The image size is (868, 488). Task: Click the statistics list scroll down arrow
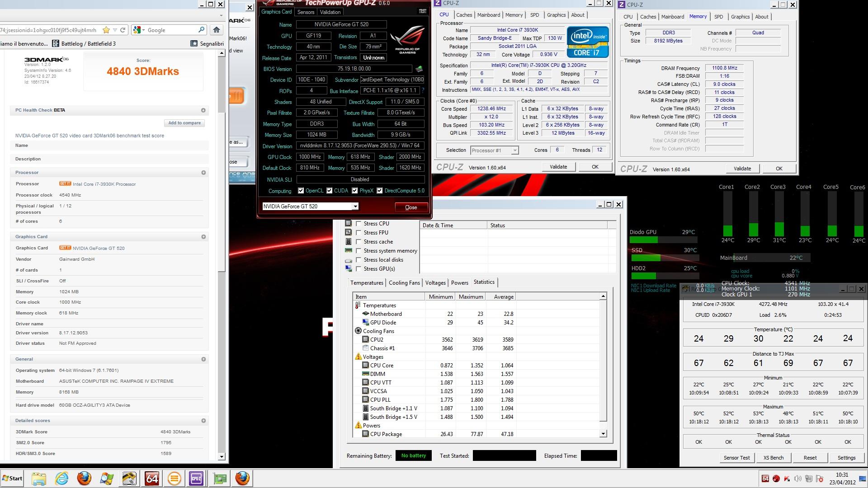click(603, 434)
